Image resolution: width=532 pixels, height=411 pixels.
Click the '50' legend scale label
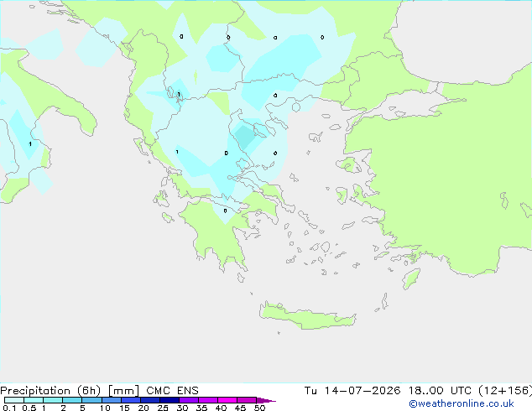tap(259, 408)
